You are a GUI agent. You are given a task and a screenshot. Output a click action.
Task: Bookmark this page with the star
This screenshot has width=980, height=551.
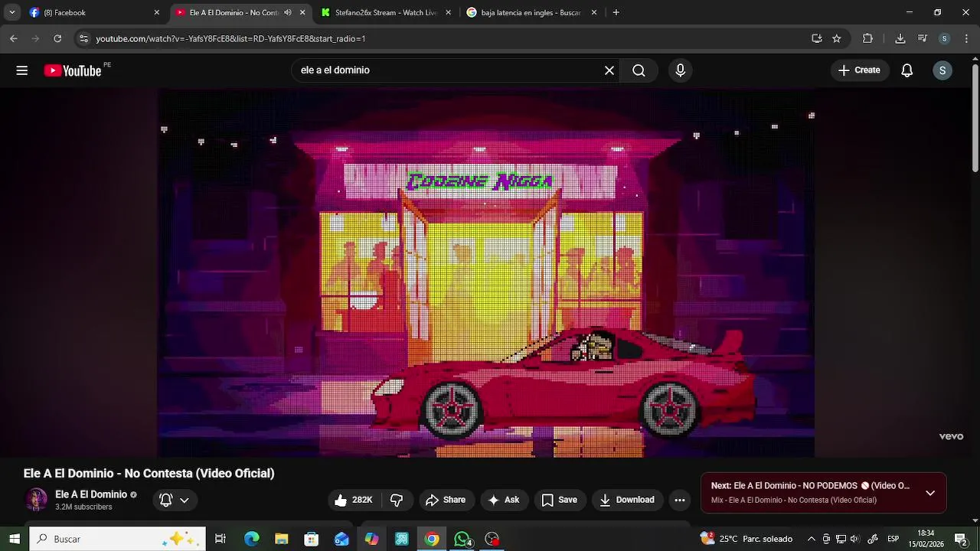[x=837, y=38]
